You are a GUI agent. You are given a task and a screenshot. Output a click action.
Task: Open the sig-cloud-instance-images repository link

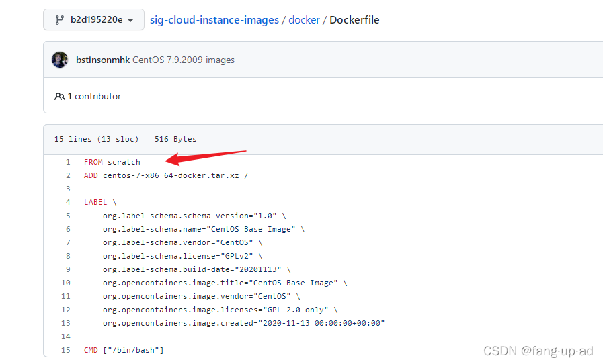click(x=214, y=20)
